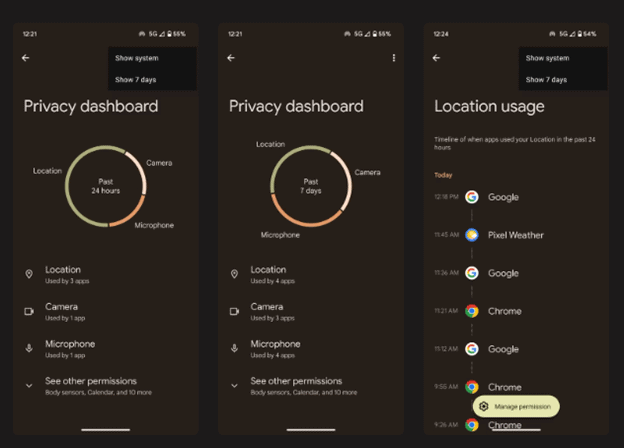Tap Chrome icon at 11:21 AM entry
624x448 pixels.
click(472, 311)
